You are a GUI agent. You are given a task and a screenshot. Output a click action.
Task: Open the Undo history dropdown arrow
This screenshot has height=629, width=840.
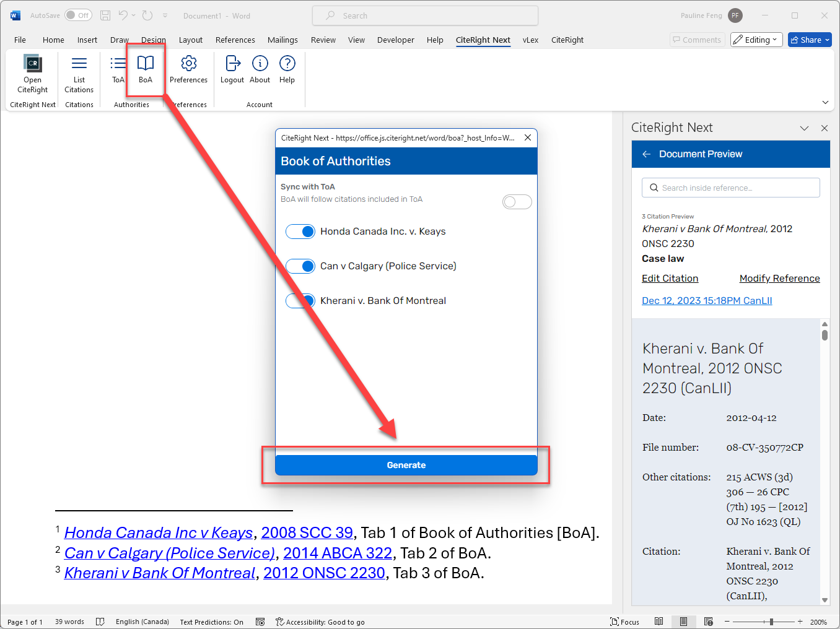click(133, 15)
